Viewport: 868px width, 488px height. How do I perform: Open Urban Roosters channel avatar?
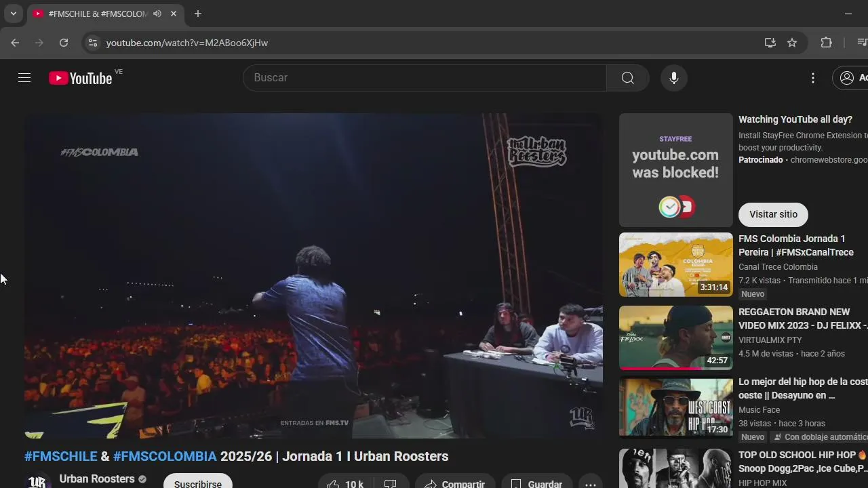pos(38,481)
